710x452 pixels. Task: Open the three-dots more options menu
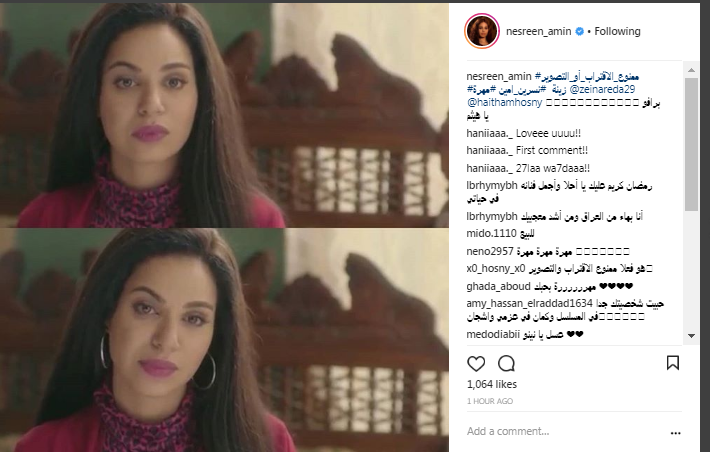(676, 433)
